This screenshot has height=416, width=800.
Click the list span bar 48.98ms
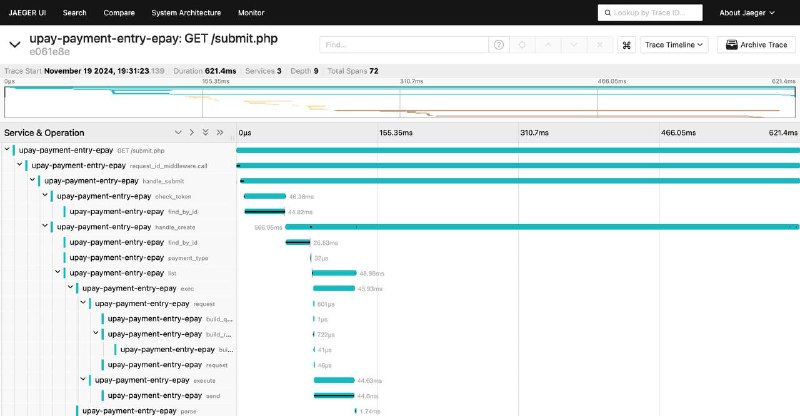click(334, 273)
